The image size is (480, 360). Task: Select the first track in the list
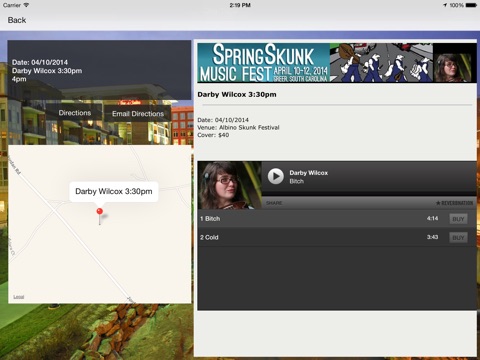(x=337, y=219)
